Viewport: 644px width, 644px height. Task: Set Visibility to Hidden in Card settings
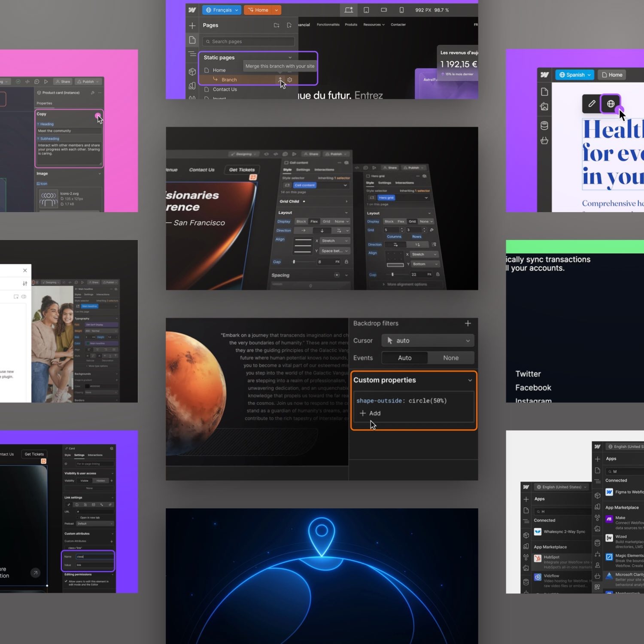pos(101,481)
